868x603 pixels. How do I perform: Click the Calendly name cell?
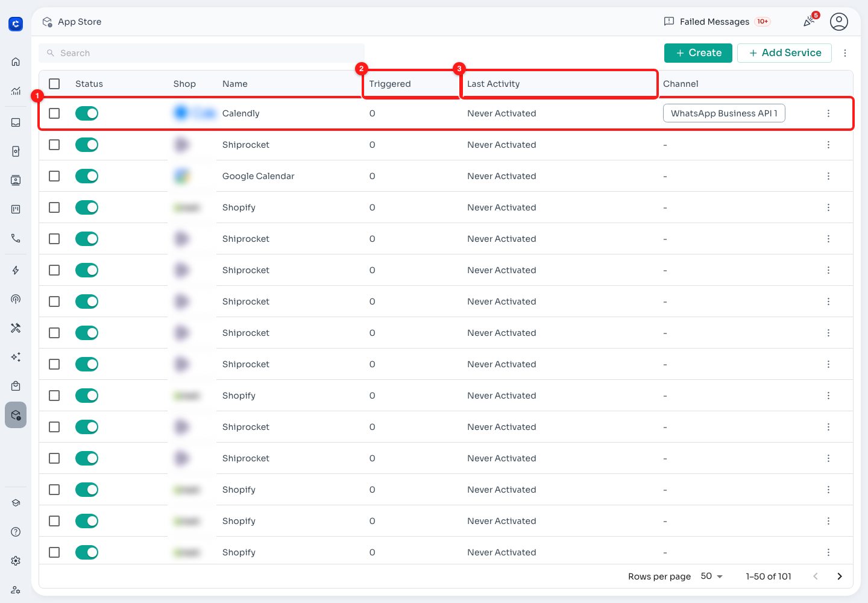241,113
